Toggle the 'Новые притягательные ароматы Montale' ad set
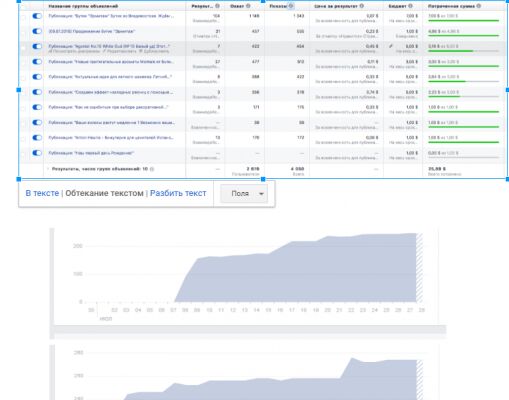This screenshot has width=509, height=400. pyautogui.click(x=37, y=62)
